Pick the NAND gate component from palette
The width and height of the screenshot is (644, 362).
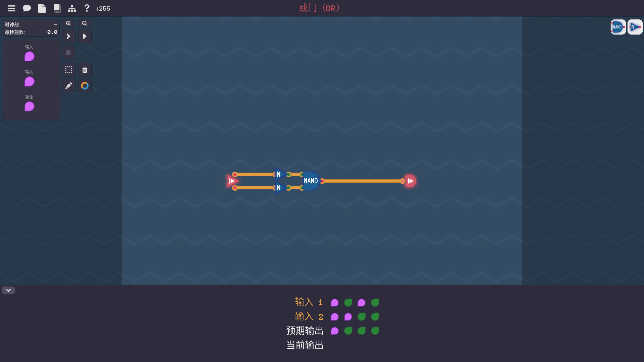(x=618, y=27)
